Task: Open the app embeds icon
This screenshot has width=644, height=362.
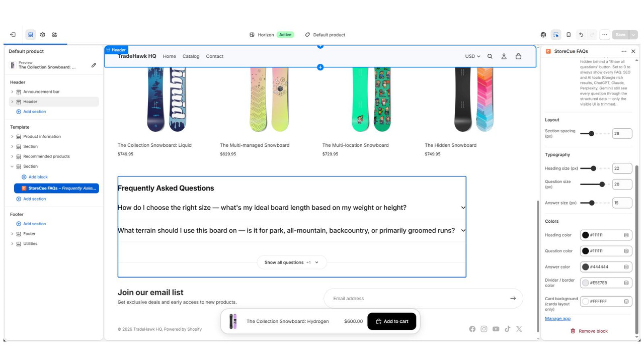Action: click(54, 35)
